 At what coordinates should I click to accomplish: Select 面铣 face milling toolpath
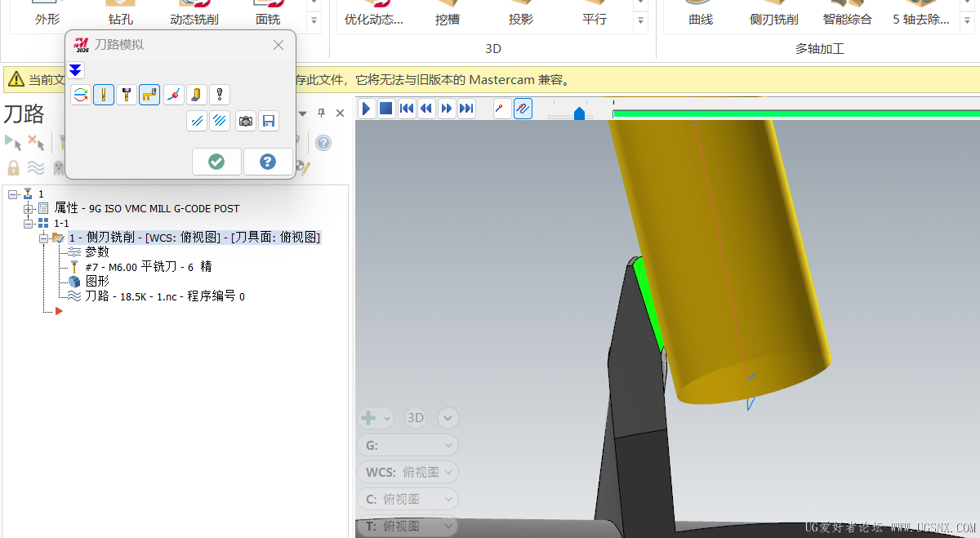coord(268,14)
